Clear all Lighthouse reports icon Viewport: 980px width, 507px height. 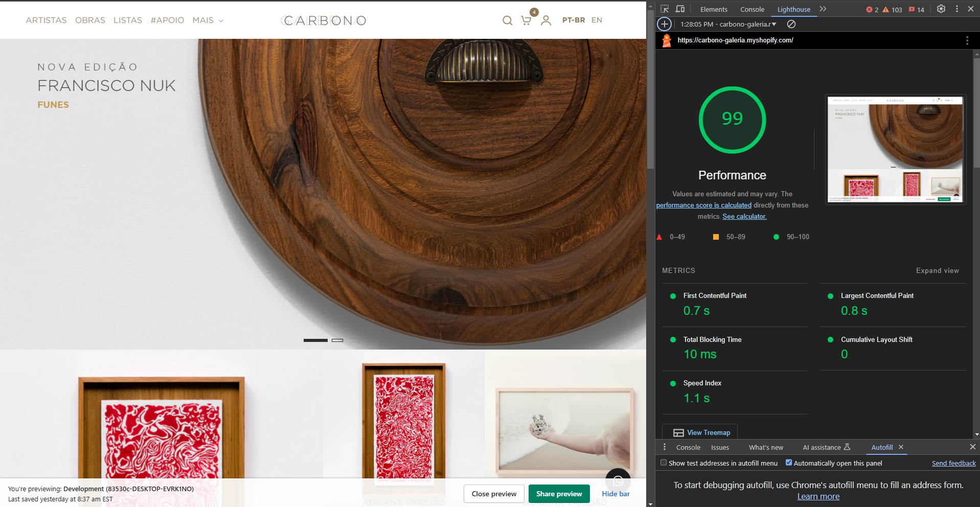[x=791, y=24]
